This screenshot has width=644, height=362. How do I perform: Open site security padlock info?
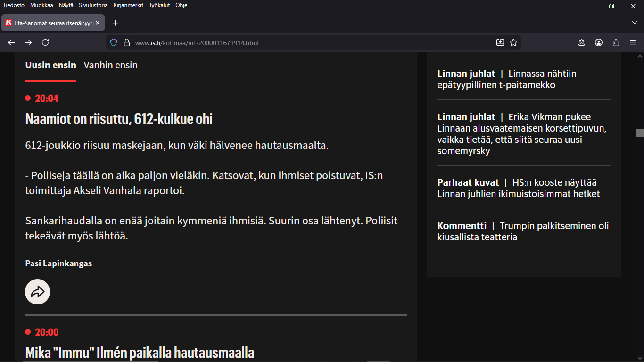(126, 42)
